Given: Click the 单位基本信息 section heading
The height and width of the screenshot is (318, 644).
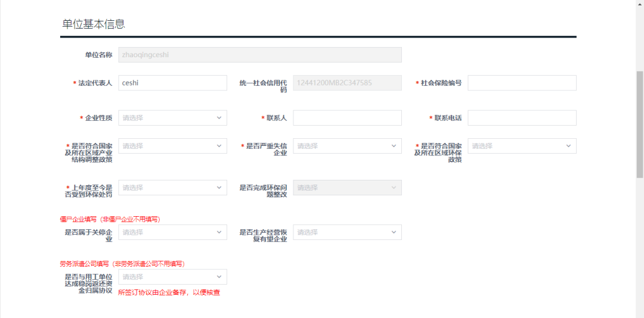Looking at the screenshot, I should tap(94, 24).
